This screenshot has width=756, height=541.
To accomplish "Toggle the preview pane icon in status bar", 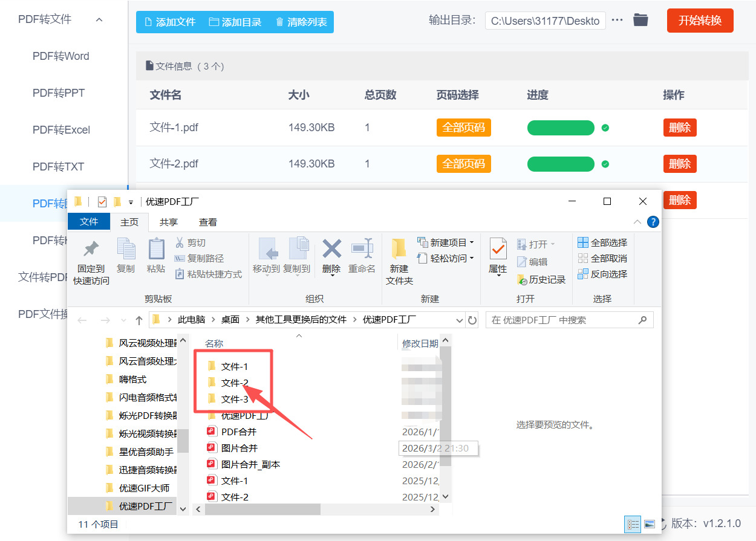I will pyautogui.click(x=650, y=524).
